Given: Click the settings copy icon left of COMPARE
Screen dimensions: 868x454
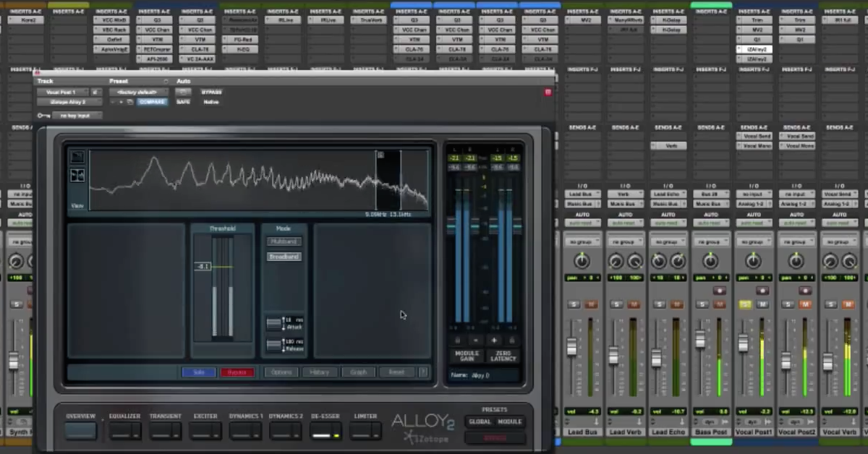Looking at the screenshot, I should pos(129,102).
